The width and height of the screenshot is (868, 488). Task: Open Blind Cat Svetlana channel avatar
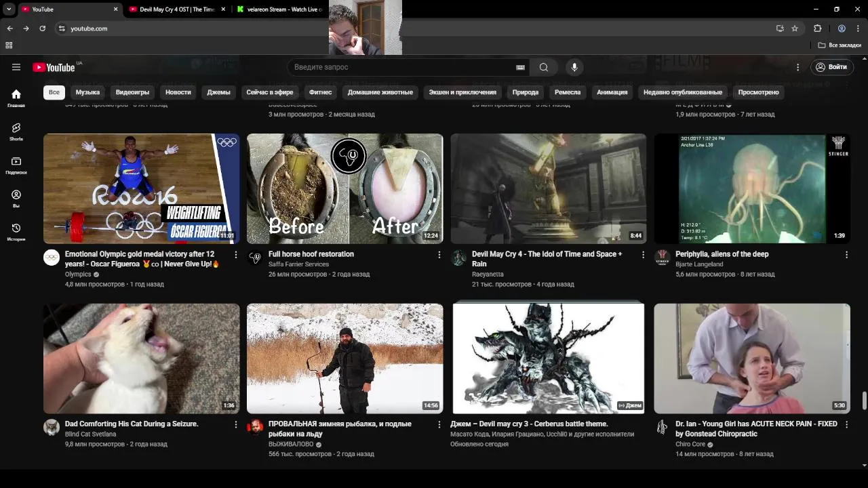[x=52, y=427]
